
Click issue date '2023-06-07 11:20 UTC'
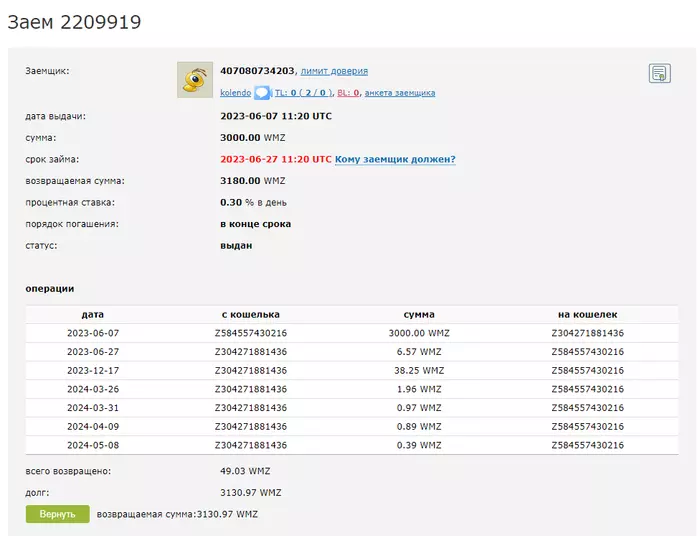[276, 116]
